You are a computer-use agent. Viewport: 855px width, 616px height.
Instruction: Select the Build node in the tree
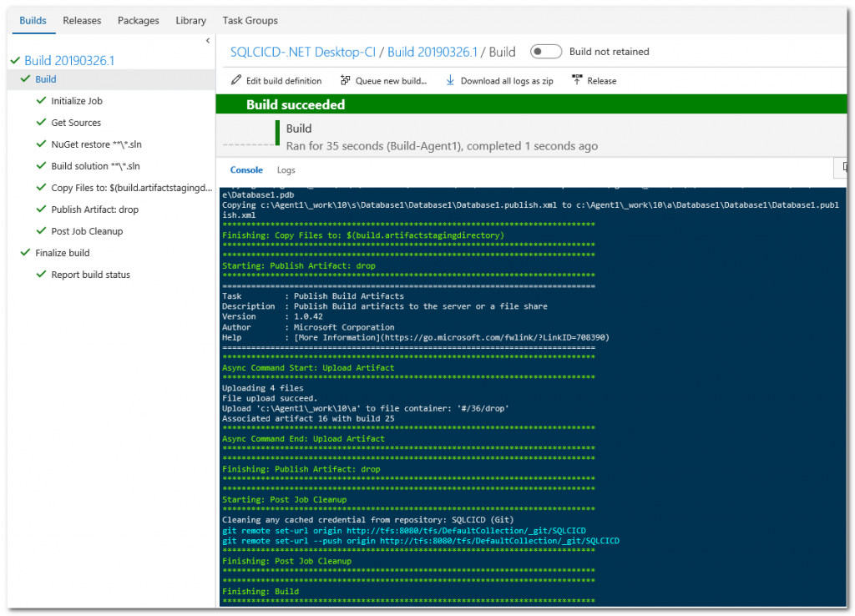[46, 79]
